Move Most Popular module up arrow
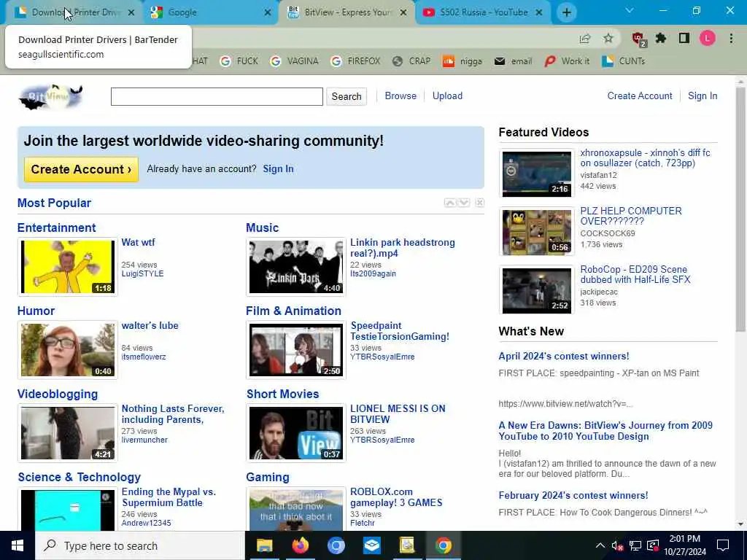Image resolution: width=747 pixels, height=560 pixels. coord(449,203)
